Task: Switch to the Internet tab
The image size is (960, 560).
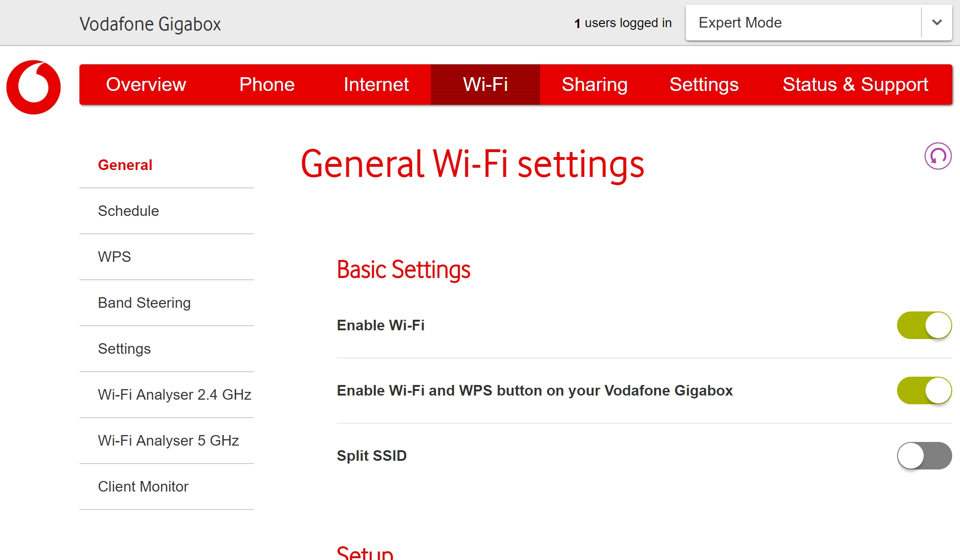Action: tap(376, 85)
